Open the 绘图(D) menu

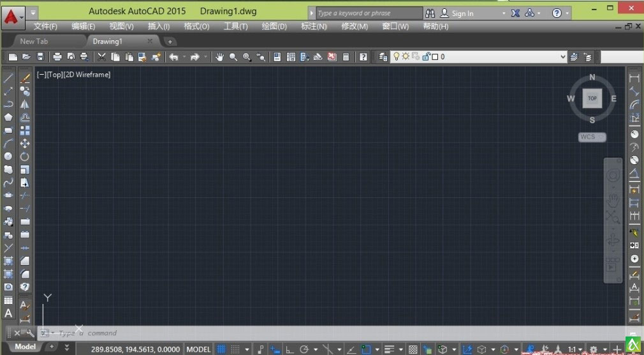point(274,27)
